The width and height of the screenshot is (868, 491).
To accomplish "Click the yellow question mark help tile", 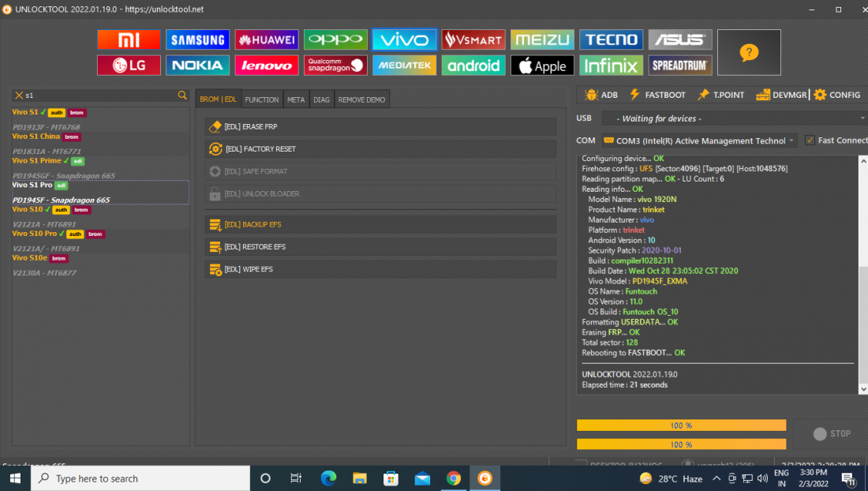I will pos(749,53).
